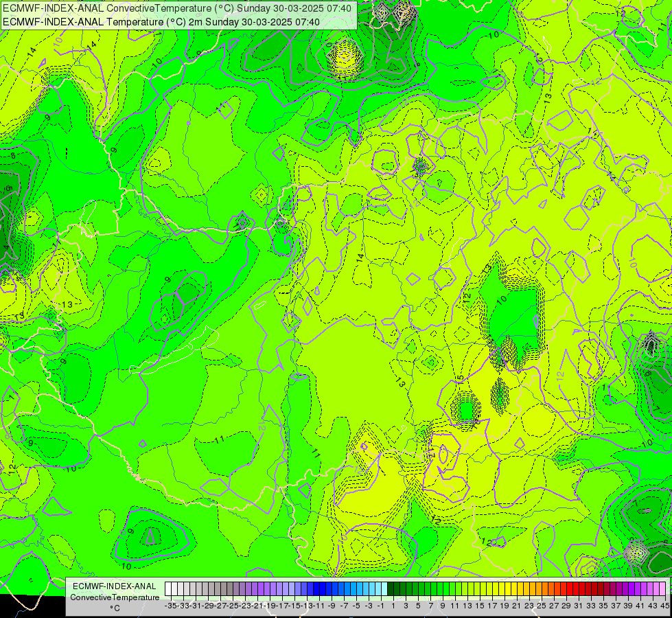Select the deep blue swatch above -11

tap(316, 588)
